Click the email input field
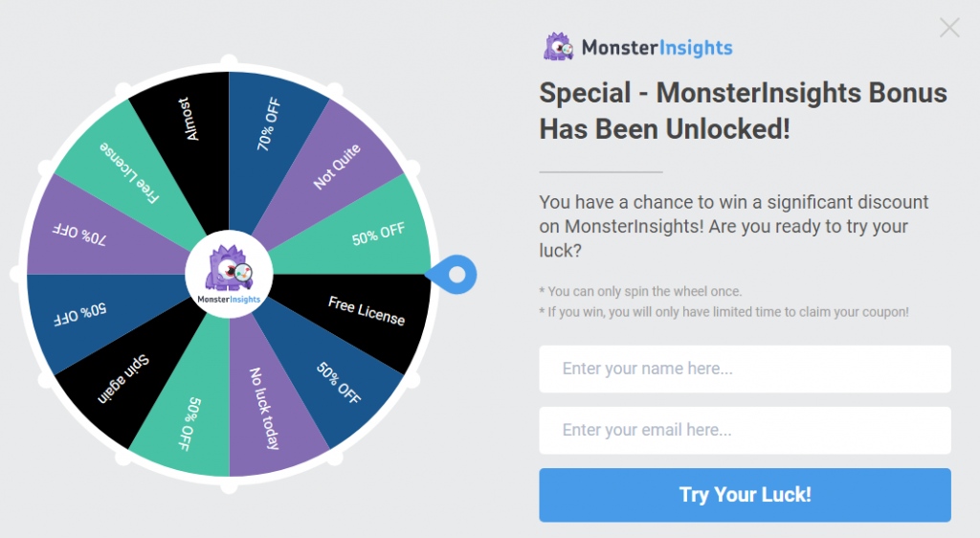980x538 pixels. (x=745, y=430)
